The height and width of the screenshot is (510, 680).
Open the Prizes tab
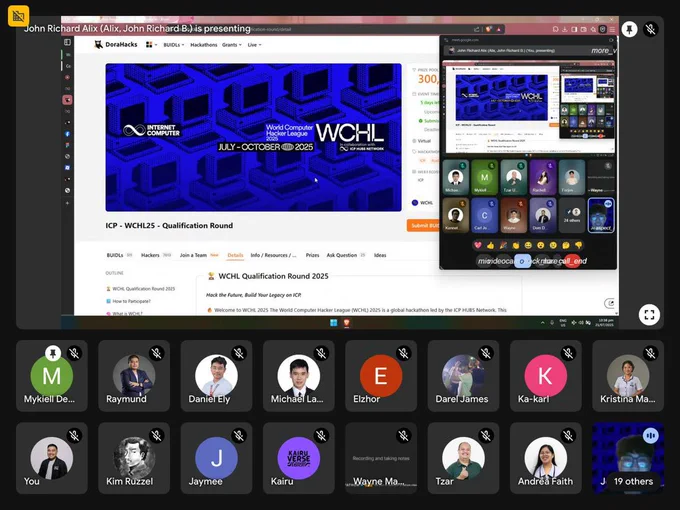coord(312,255)
